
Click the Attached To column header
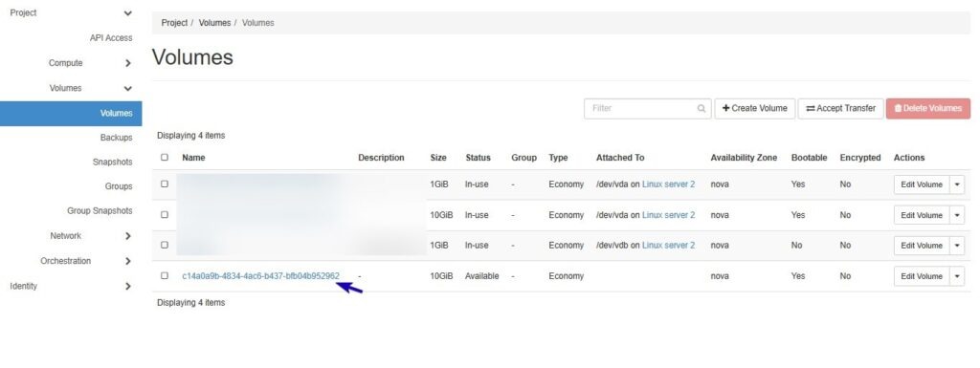tap(620, 158)
